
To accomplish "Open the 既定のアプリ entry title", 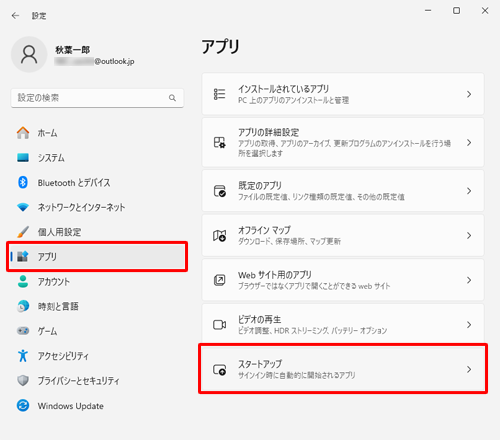I will click(260, 185).
